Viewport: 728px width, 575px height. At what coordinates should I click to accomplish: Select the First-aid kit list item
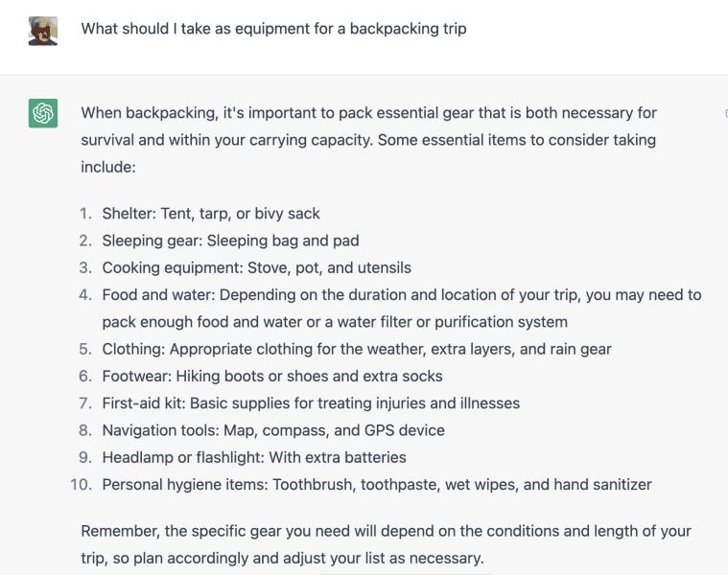pos(311,403)
